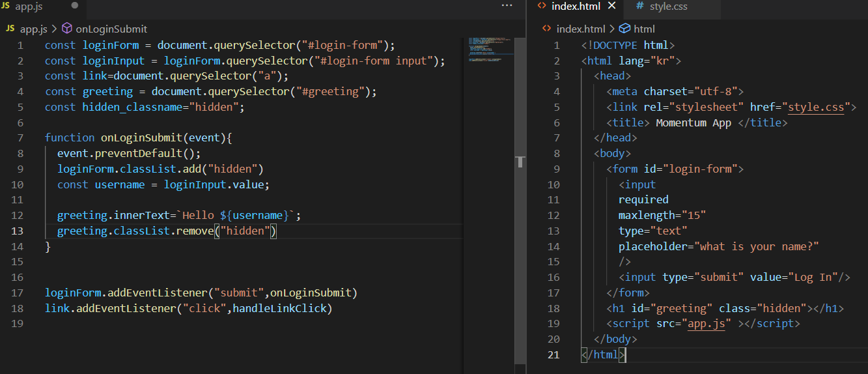Click maxlength="15" attribute
The height and width of the screenshot is (374, 868).
[x=662, y=215]
